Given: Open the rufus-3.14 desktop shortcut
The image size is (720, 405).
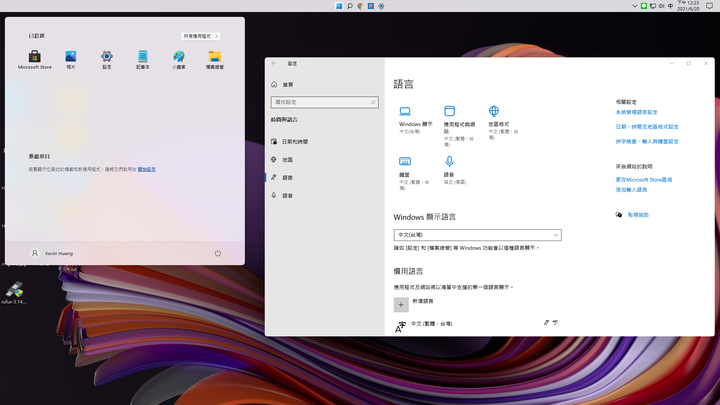Looking at the screenshot, I should click(x=14, y=293).
